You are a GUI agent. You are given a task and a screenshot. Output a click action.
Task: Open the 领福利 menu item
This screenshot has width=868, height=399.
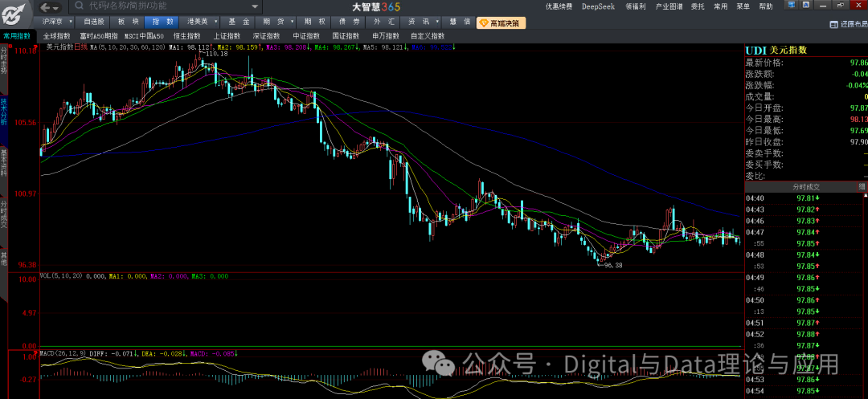pos(635,6)
